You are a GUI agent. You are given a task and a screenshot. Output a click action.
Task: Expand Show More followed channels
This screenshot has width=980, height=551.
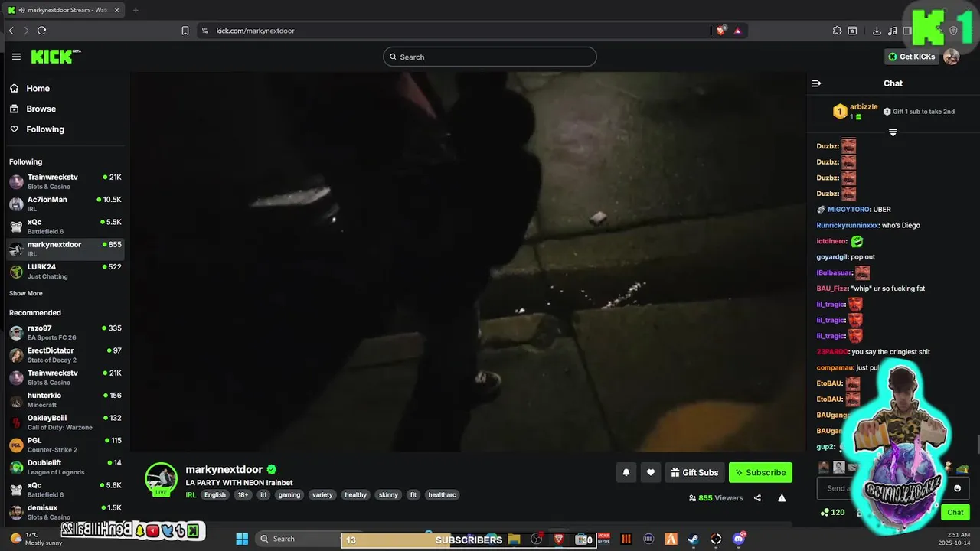point(26,293)
